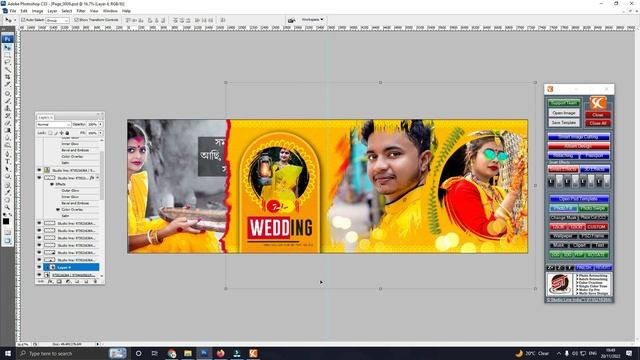Screen dimensions: 640x360
Task: Select the Pen tool
Action: [7, 154]
